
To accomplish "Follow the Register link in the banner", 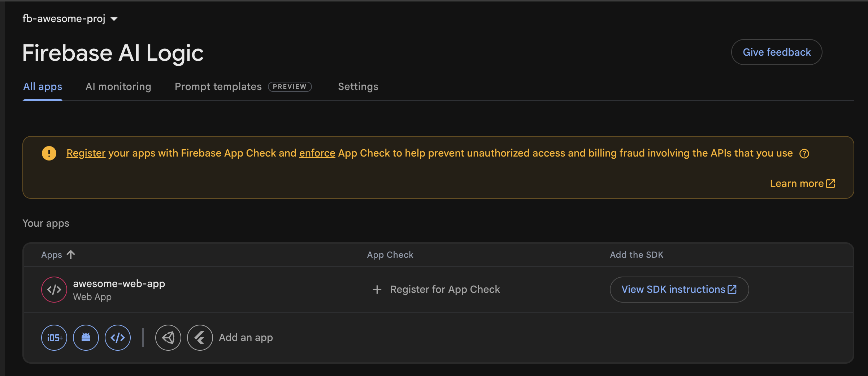I will [86, 153].
